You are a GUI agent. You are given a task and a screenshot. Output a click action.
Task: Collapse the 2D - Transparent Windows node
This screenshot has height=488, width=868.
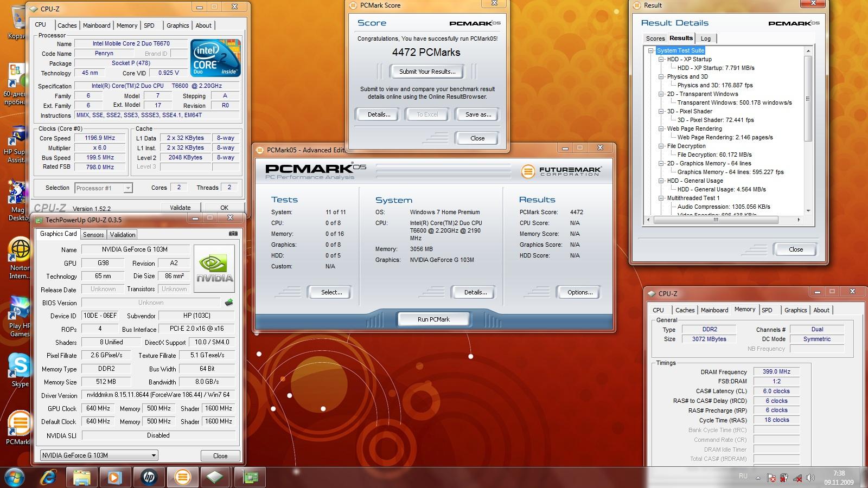(661, 94)
